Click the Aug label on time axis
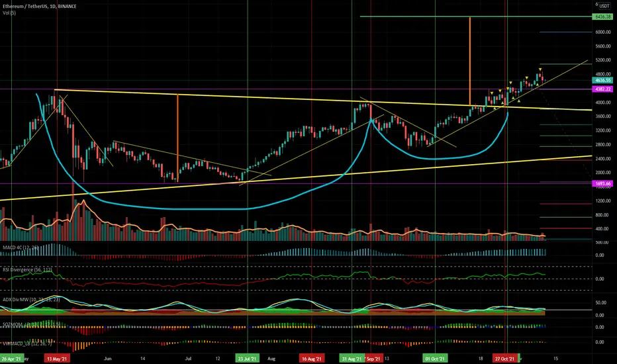The width and height of the screenshot is (617, 364). click(271, 359)
